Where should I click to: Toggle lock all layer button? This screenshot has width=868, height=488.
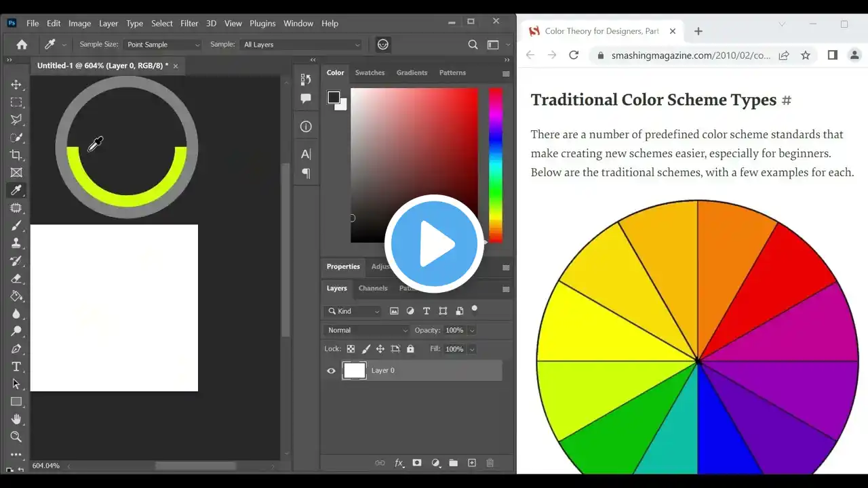(x=410, y=349)
